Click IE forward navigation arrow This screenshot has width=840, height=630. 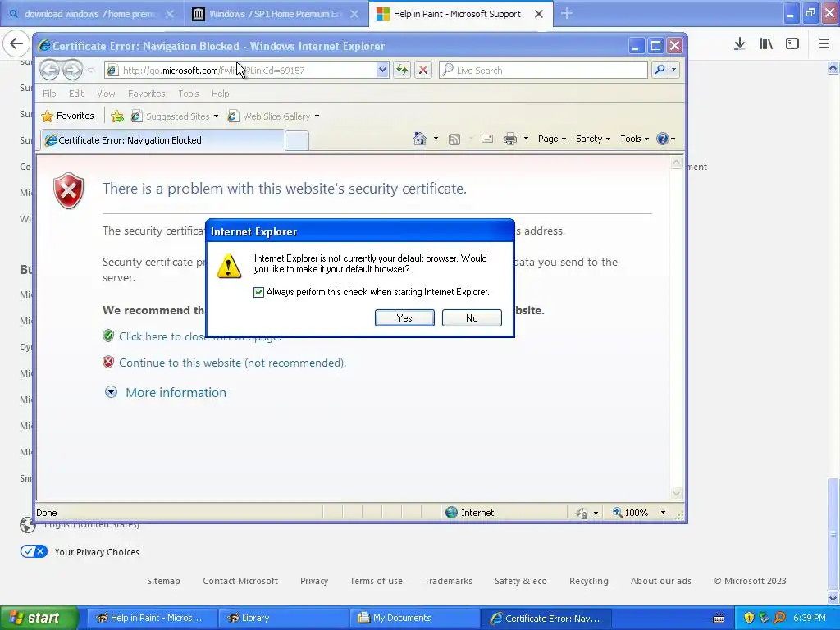[72, 70]
